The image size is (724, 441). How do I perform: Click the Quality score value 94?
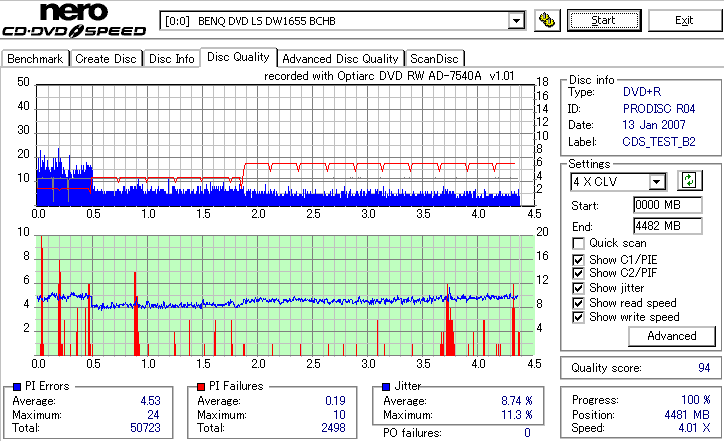click(704, 368)
